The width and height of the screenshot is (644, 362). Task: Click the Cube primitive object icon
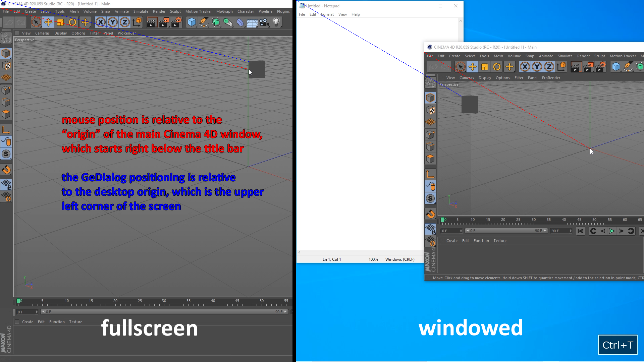tap(191, 22)
